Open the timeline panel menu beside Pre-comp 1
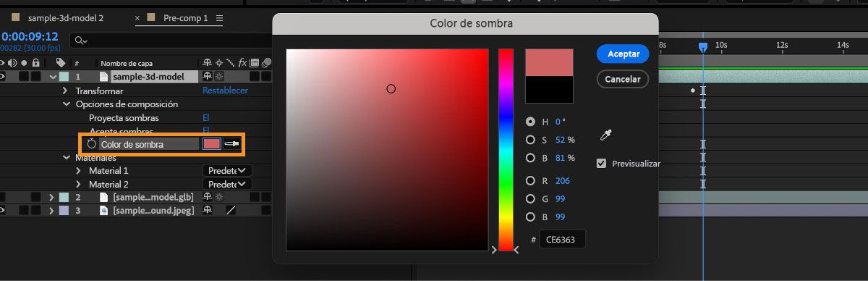Screen dimensions: 868x281 tap(220, 17)
